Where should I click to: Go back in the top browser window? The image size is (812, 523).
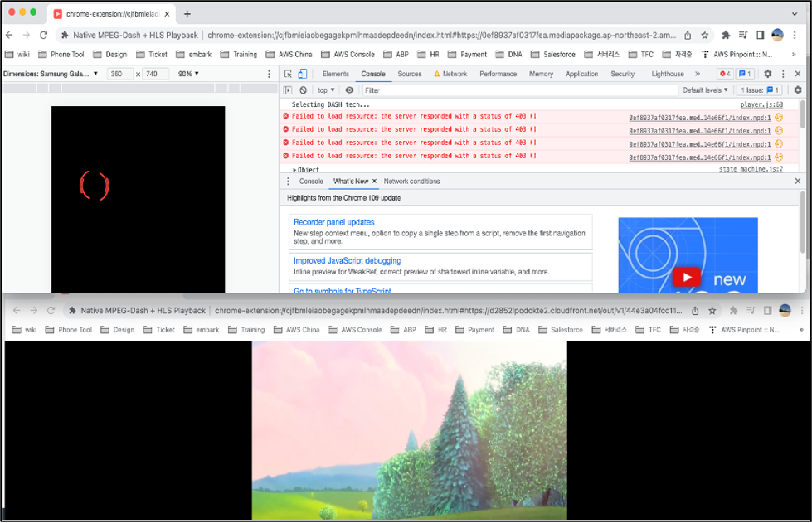[x=9, y=35]
